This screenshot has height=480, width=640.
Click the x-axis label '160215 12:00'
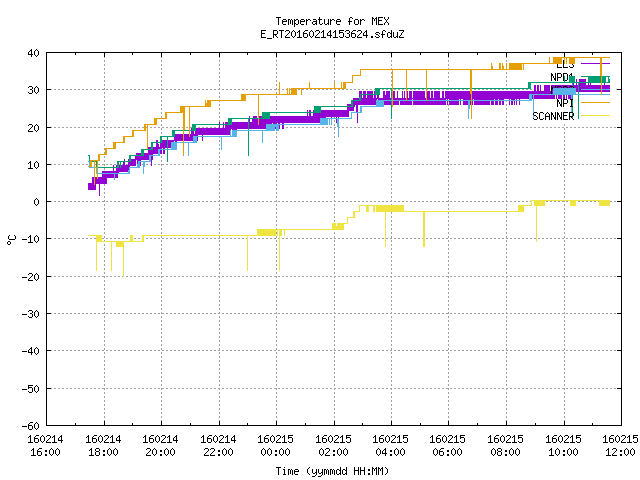[620, 445]
